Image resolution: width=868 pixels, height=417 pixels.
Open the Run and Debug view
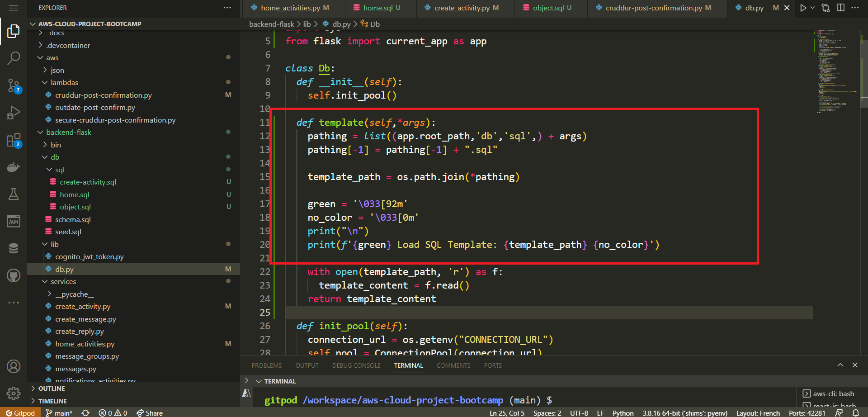click(x=14, y=113)
